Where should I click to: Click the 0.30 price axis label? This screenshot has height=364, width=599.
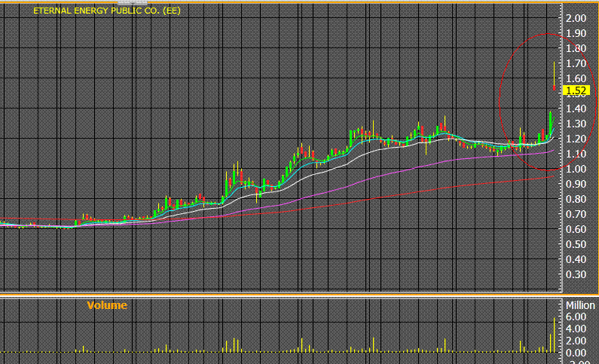pyautogui.click(x=576, y=274)
